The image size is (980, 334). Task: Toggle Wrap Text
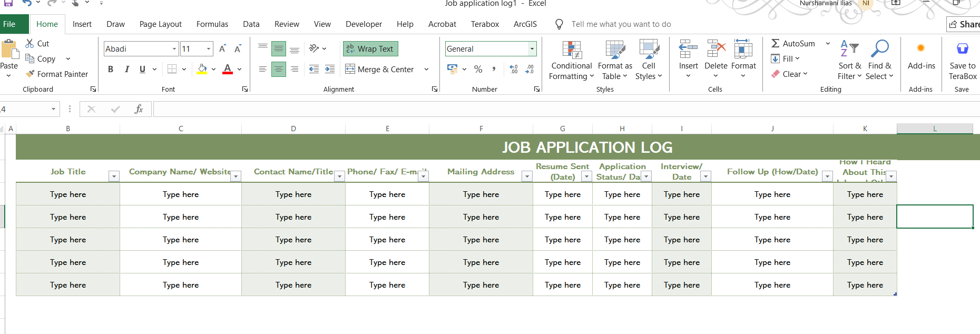pyautogui.click(x=370, y=48)
